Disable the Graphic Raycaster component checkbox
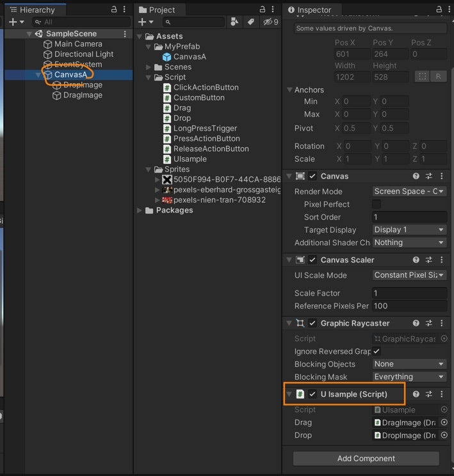This screenshot has height=476, width=454. tap(312, 323)
